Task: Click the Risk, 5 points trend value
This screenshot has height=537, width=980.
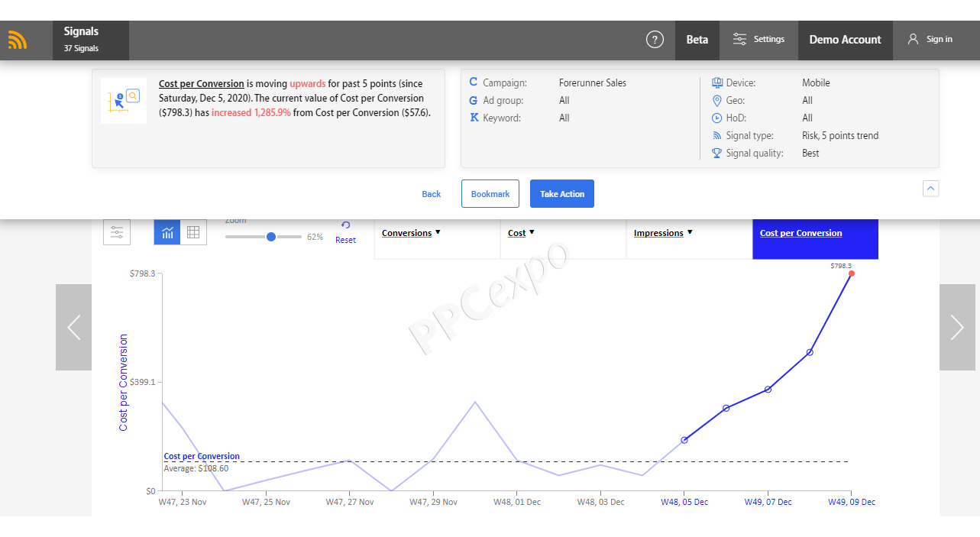Action: [x=840, y=135]
